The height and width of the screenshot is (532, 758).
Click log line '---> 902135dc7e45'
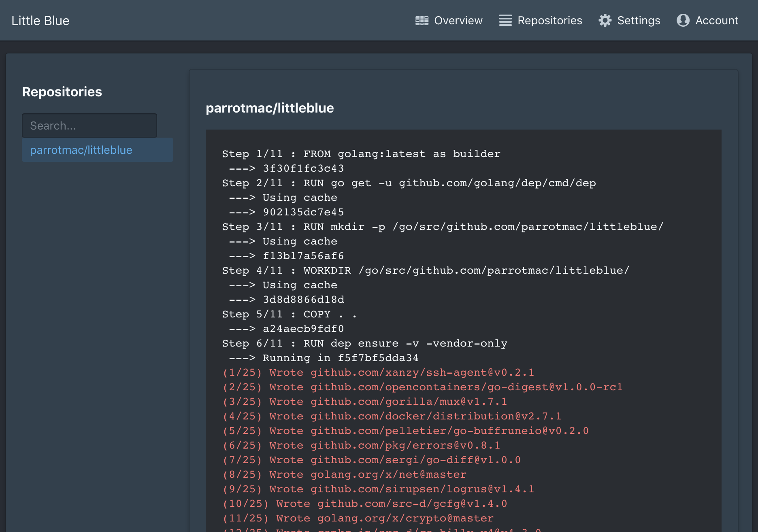click(286, 212)
